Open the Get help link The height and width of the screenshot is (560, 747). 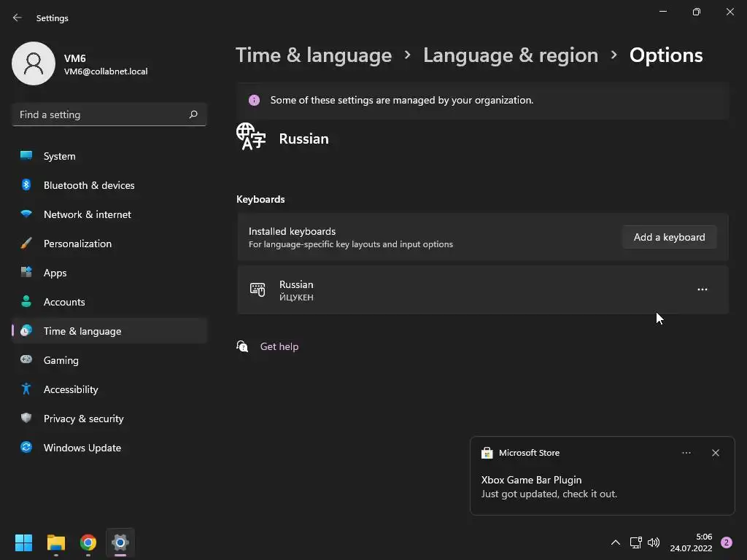(x=279, y=346)
